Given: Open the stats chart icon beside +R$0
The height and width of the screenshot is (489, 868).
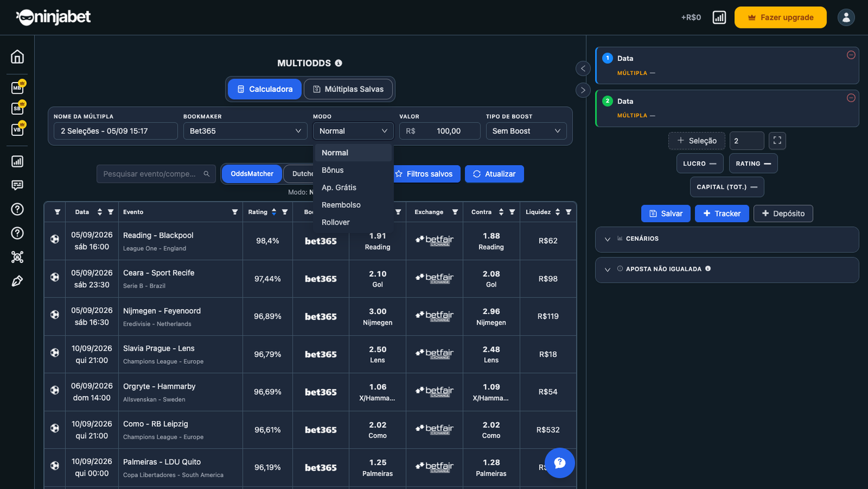Looking at the screenshot, I should [719, 17].
